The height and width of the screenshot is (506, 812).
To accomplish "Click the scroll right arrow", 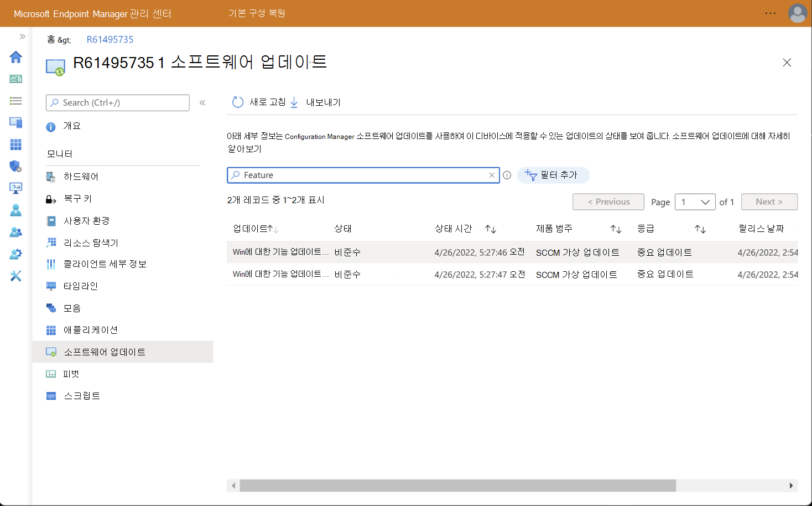I will [x=791, y=486].
